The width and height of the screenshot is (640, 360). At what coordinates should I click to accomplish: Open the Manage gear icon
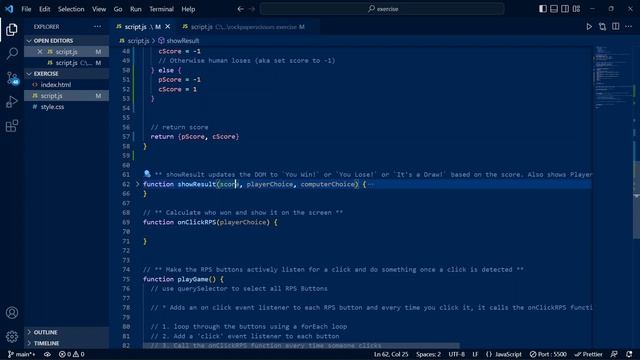coord(12,337)
